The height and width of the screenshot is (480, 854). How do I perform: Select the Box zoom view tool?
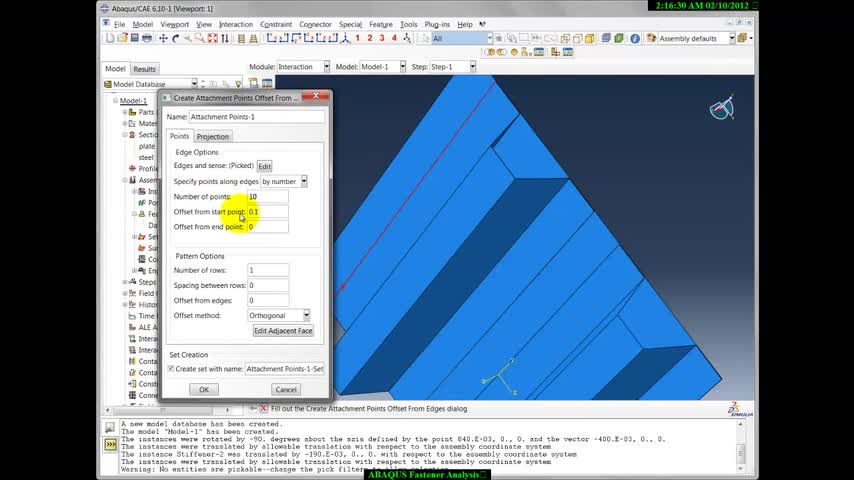coord(200,38)
